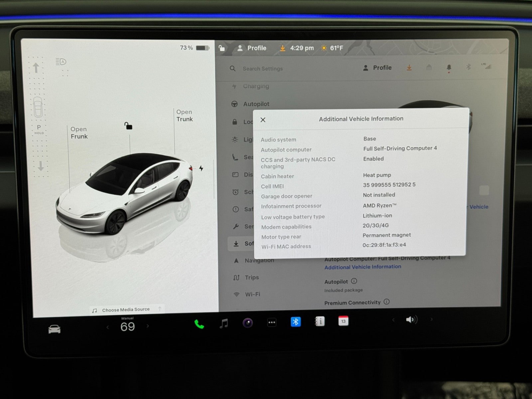Open the Trips settings menu item

tap(252, 277)
